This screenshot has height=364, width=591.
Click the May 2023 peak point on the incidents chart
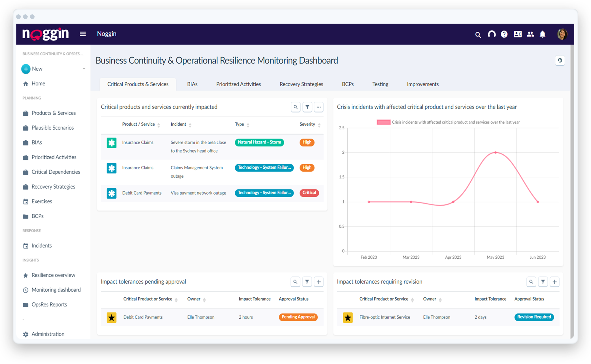point(495,153)
